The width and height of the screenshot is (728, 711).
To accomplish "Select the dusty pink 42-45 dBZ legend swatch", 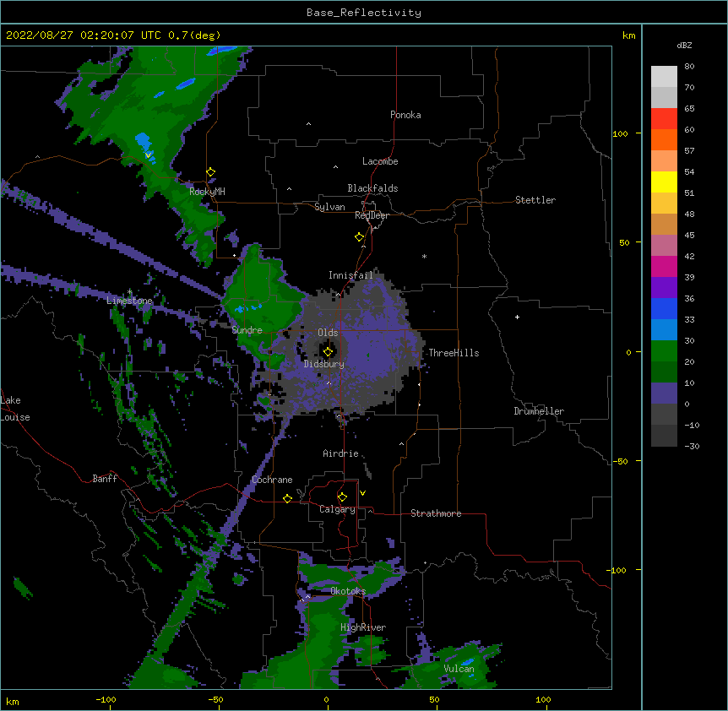I will [x=664, y=245].
